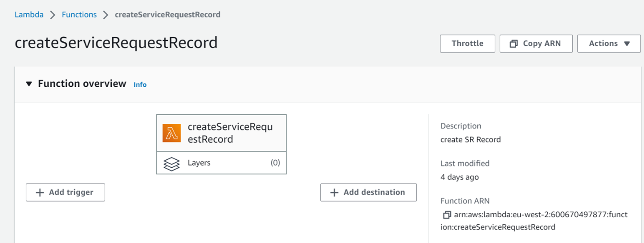Click the orange Lambda function icon
Viewport: 644px width, 243px height.
click(x=171, y=133)
